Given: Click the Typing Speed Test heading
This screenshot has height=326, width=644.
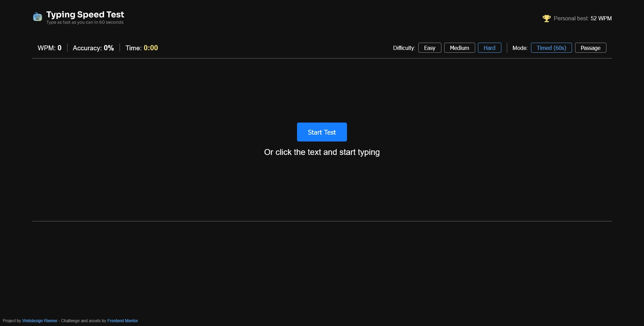Looking at the screenshot, I should pos(85,14).
